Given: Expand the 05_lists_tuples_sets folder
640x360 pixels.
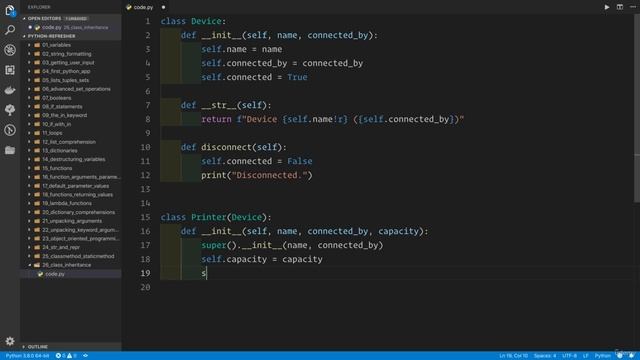Looking at the screenshot, I should pos(71,80).
